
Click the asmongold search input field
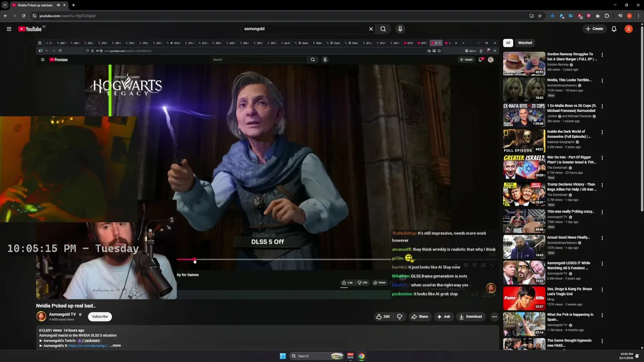tap(304, 29)
